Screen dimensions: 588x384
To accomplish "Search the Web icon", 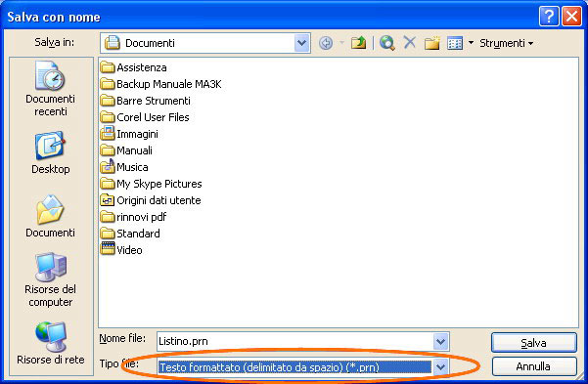I will (x=387, y=43).
